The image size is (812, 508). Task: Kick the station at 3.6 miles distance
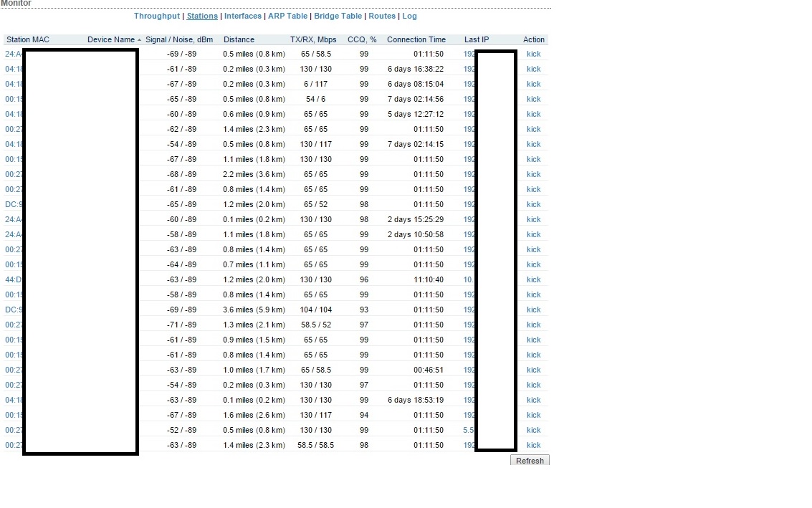click(533, 310)
